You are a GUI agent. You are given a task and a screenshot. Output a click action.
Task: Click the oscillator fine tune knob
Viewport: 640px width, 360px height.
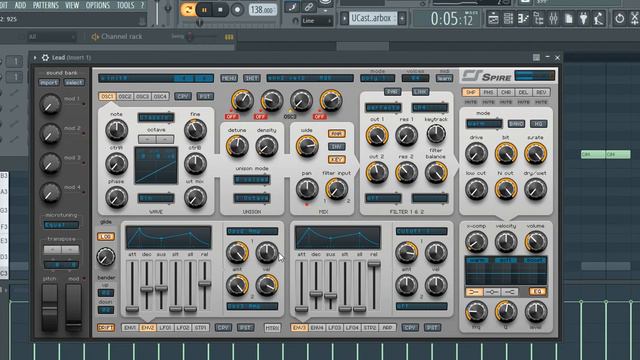(x=195, y=130)
